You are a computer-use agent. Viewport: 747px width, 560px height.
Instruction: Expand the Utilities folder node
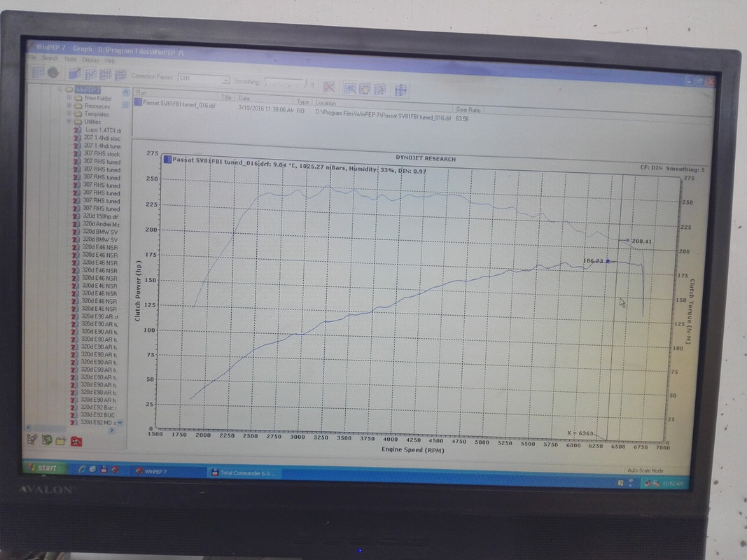pos(69,121)
